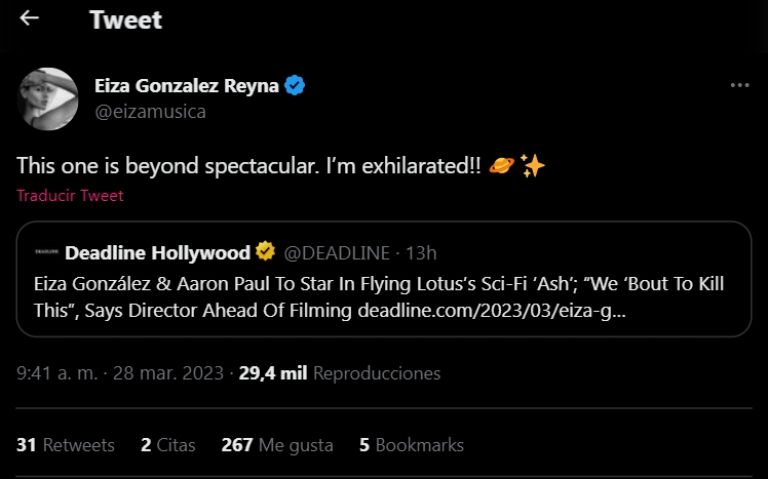Open the three-dot more options menu
The width and height of the screenshot is (768, 479).
click(739, 86)
